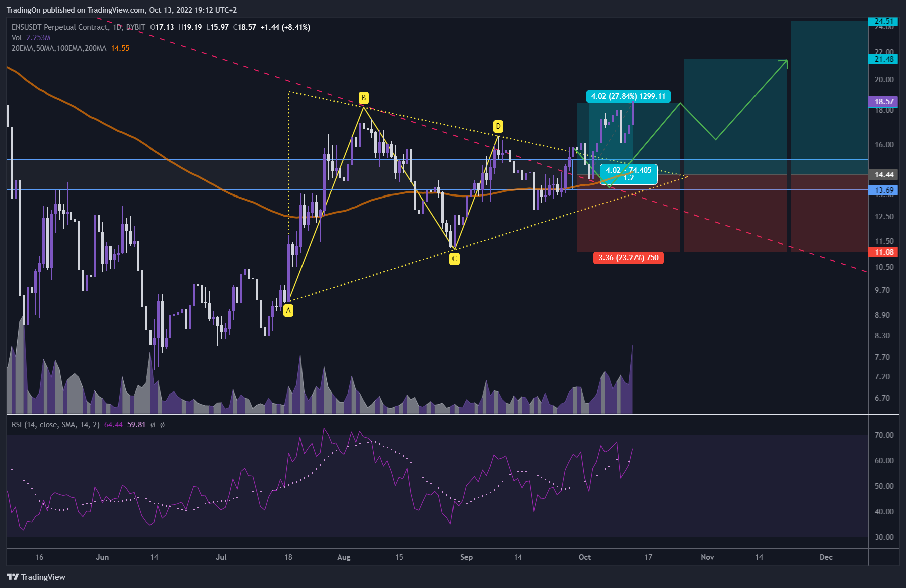The width and height of the screenshot is (906, 588).
Task: Click the red 3.36 (23.27%) 750 stop label
Action: 629,258
